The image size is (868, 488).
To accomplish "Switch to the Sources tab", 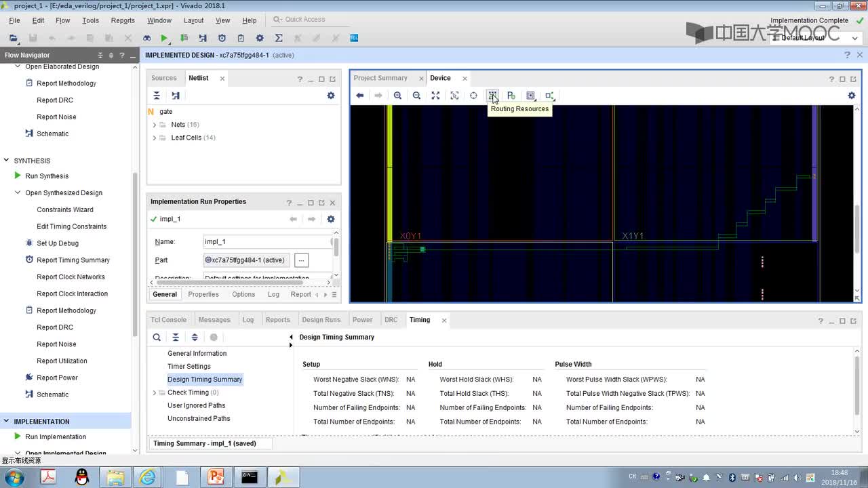I will [164, 78].
